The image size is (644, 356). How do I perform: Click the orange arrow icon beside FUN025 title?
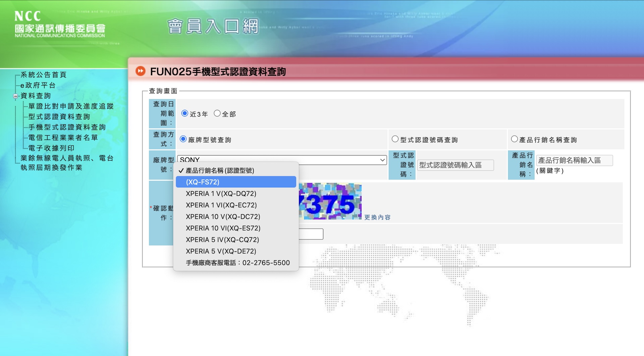(140, 71)
